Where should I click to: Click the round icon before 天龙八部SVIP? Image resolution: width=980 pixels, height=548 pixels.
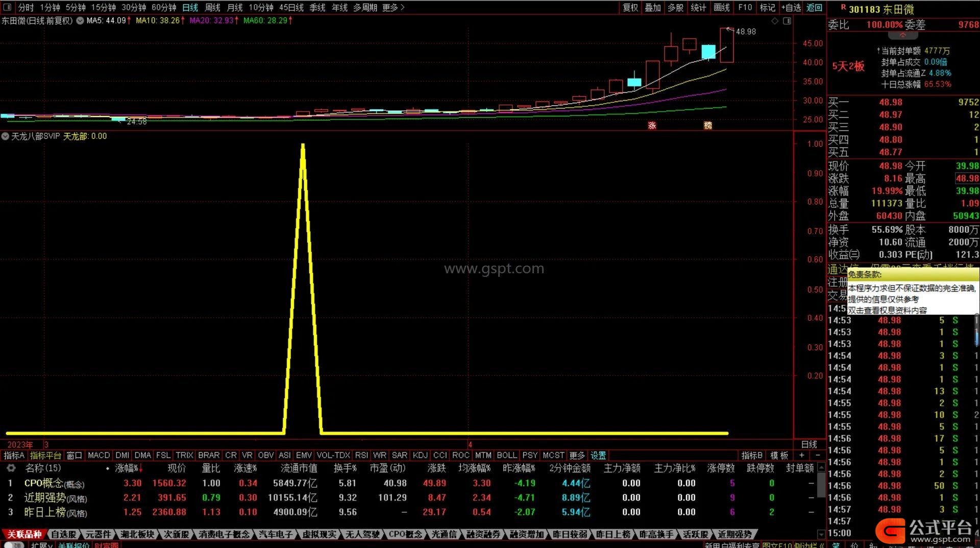[x=5, y=136]
